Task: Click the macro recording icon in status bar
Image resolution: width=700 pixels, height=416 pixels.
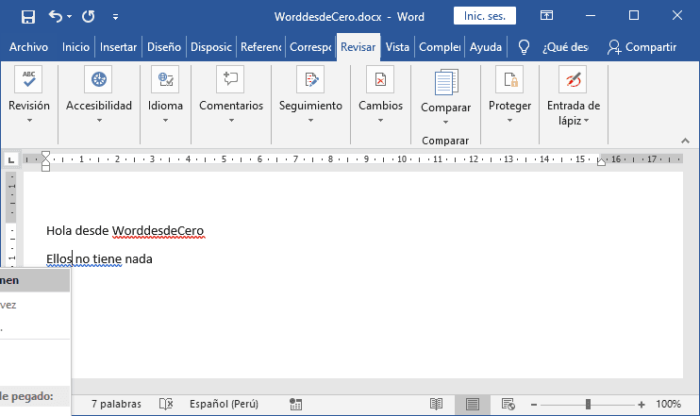Action: (x=296, y=404)
